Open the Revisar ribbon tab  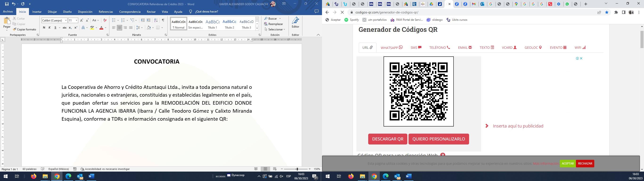click(x=151, y=12)
